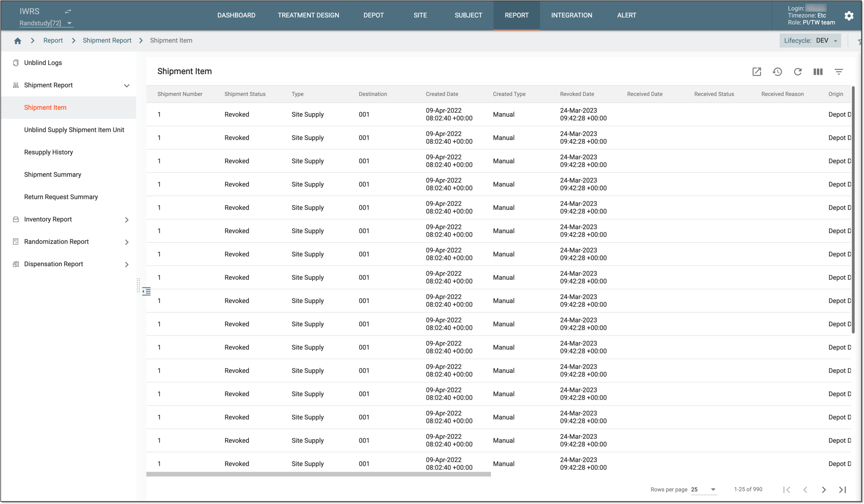
Task: Open the SUBJECT tab
Action: click(x=468, y=15)
